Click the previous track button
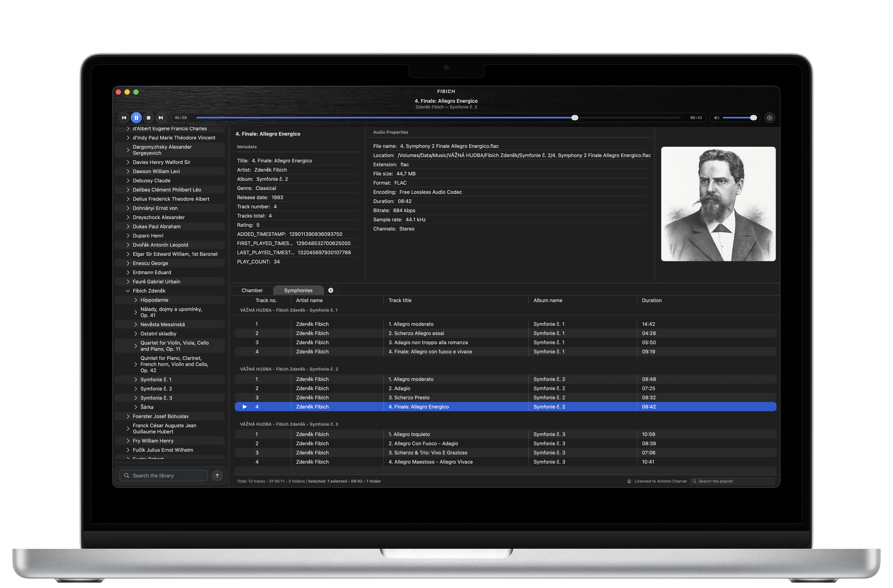 point(124,118)
